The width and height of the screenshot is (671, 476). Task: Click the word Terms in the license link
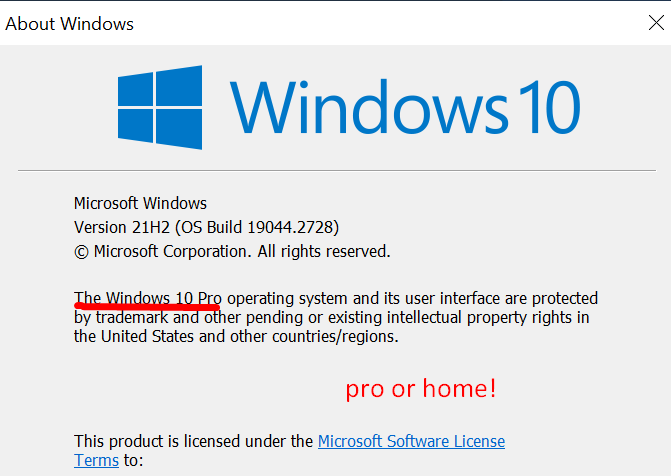[97, 460]
